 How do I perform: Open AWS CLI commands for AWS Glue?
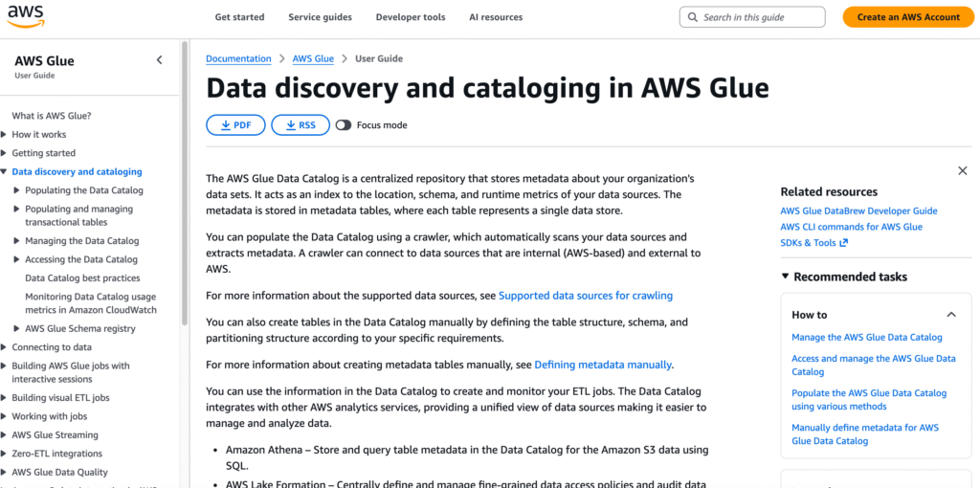click(x=851, y=227)
